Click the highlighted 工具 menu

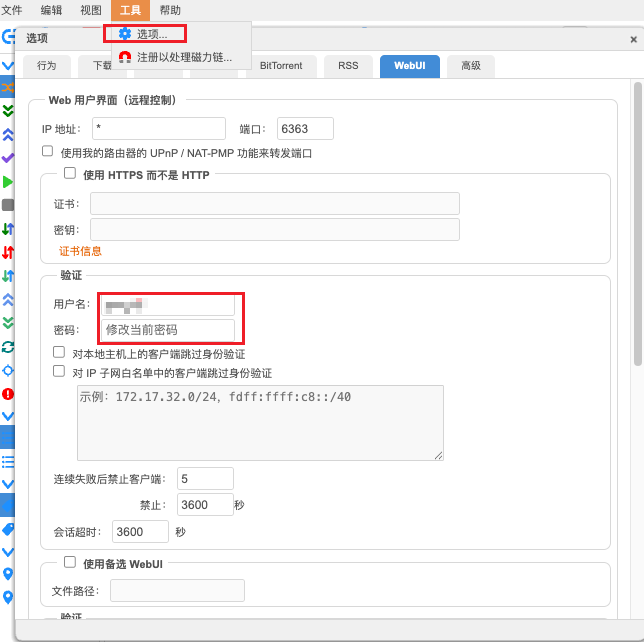point(130,10)
